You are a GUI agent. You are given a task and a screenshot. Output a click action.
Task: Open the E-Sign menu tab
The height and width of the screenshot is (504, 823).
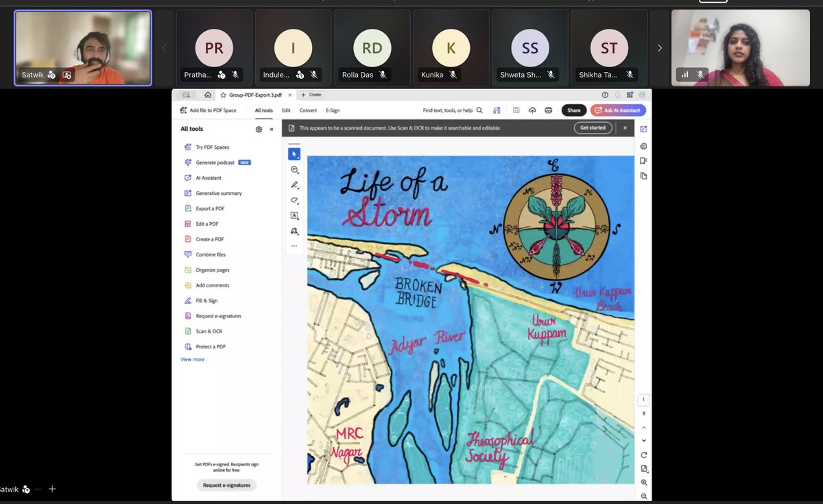pyautogui.click(x=333, y=110)
